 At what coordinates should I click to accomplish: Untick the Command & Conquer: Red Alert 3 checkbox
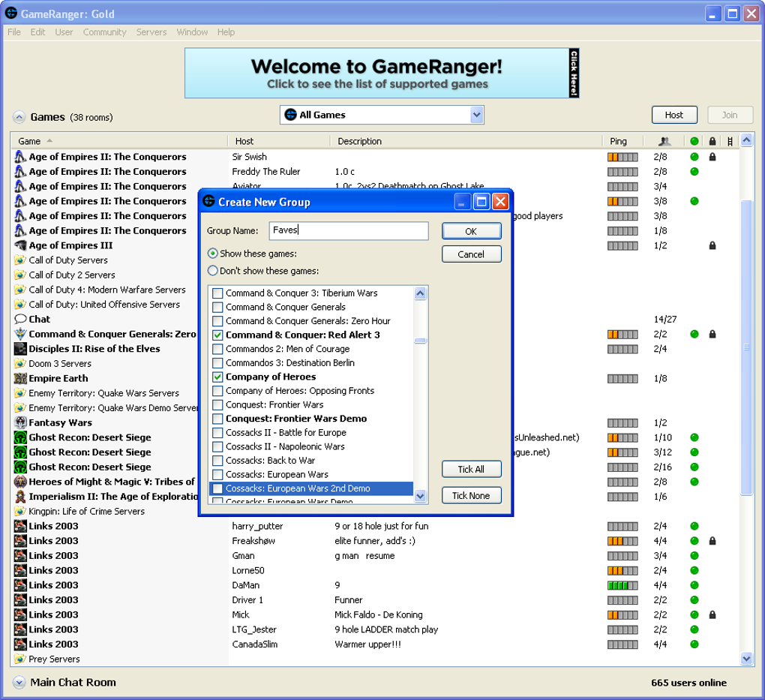pos(217,335)
